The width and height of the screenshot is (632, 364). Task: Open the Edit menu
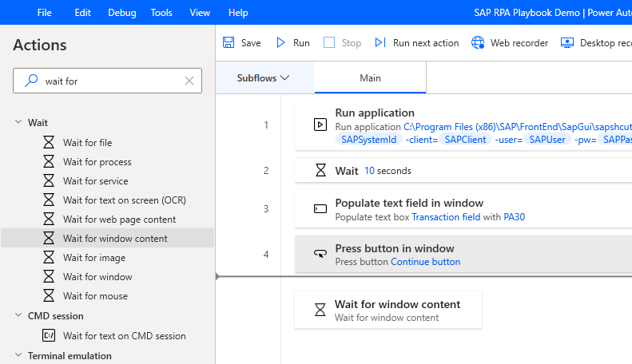(x=82, y=13)
